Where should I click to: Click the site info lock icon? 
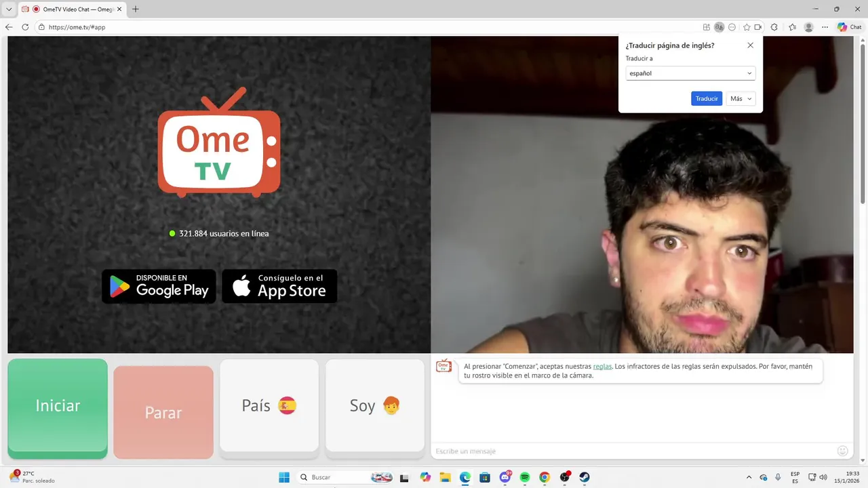tap(41, 27)
